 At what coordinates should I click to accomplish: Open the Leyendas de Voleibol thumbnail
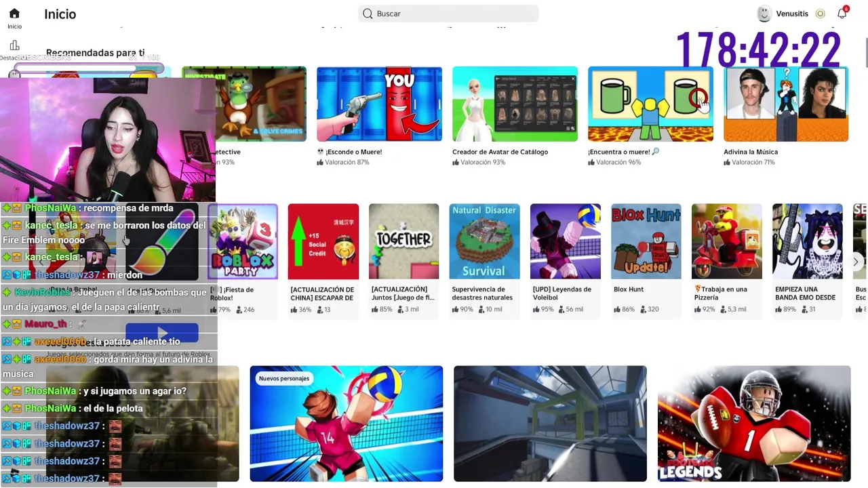tap(565, 241)
